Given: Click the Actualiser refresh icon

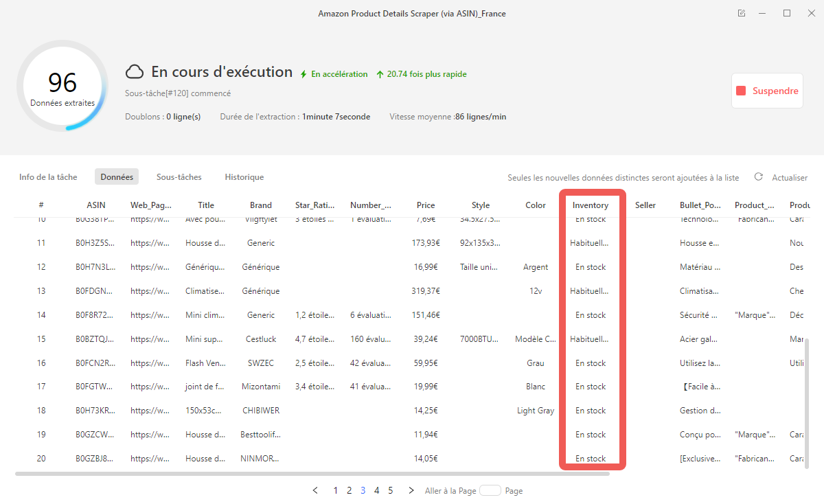Looking at the screenshot, I should coord(759,176).
